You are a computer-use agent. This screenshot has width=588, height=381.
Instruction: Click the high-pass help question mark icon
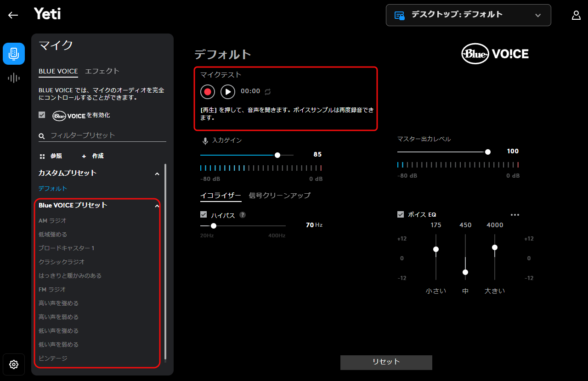pyautogui.click(x=243, y=215)
